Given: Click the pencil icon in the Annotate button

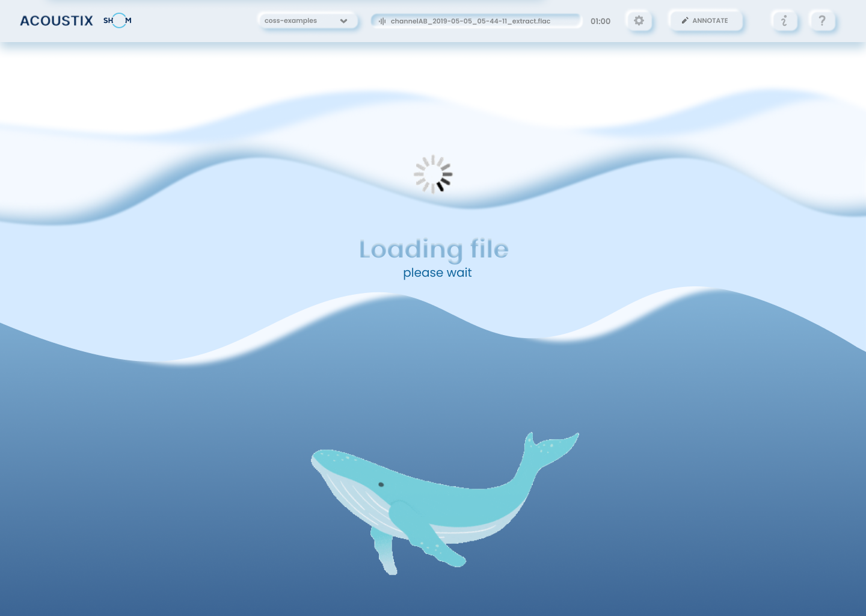Looking at the screenshot, I should pos(684,21).
